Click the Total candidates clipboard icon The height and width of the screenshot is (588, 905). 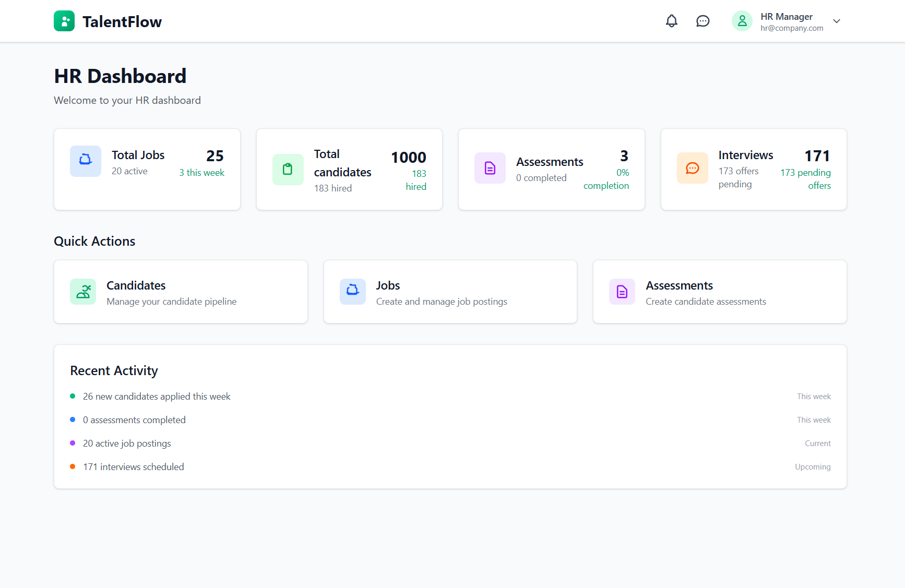click(288, 169)
